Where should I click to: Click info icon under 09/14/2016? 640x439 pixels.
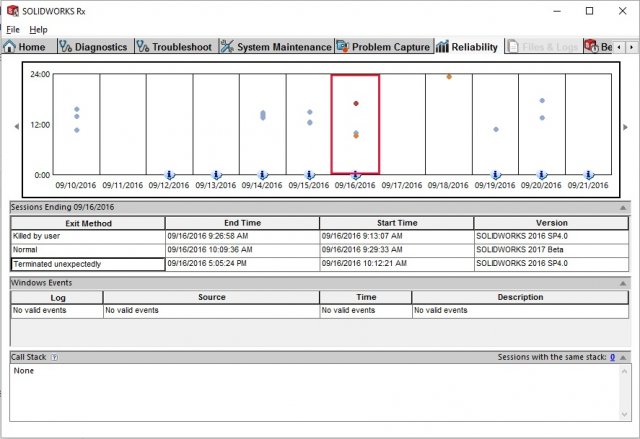(x=262, y=175)
